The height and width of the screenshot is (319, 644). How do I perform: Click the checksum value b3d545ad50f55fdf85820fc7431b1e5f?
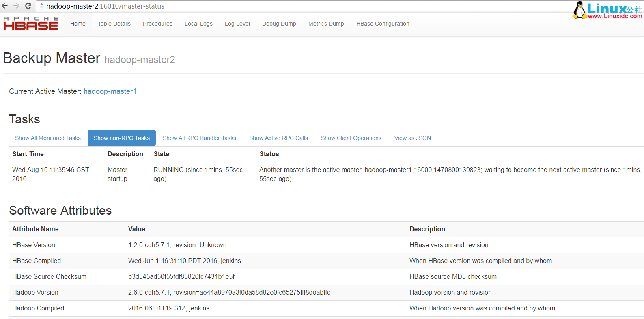(181, 276)
